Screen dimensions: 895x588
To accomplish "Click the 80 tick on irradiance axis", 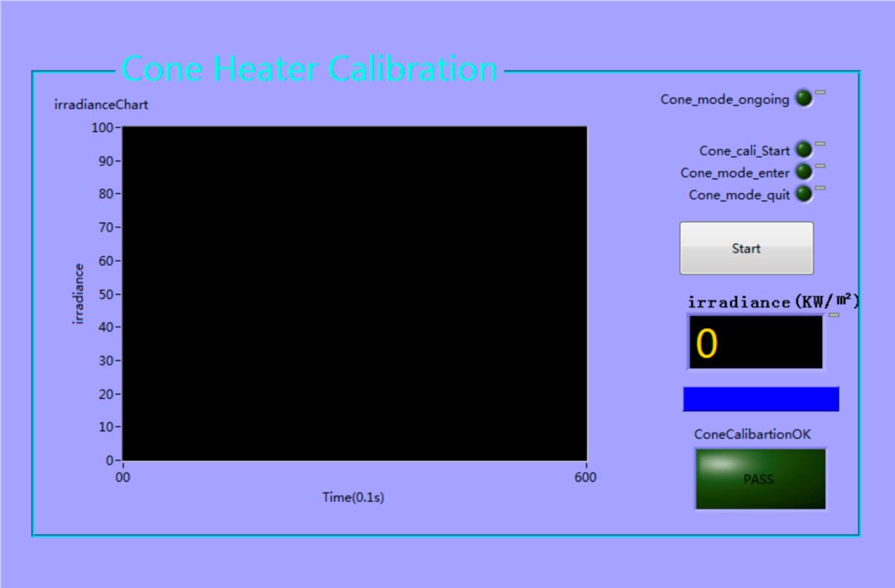I will 106,194.
